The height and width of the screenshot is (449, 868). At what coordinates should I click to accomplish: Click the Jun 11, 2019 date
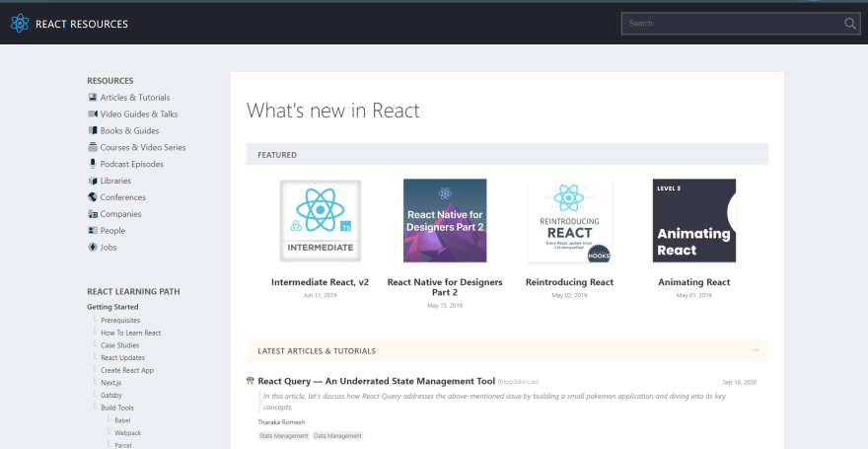pyautogui.click(x=320, y=295)
